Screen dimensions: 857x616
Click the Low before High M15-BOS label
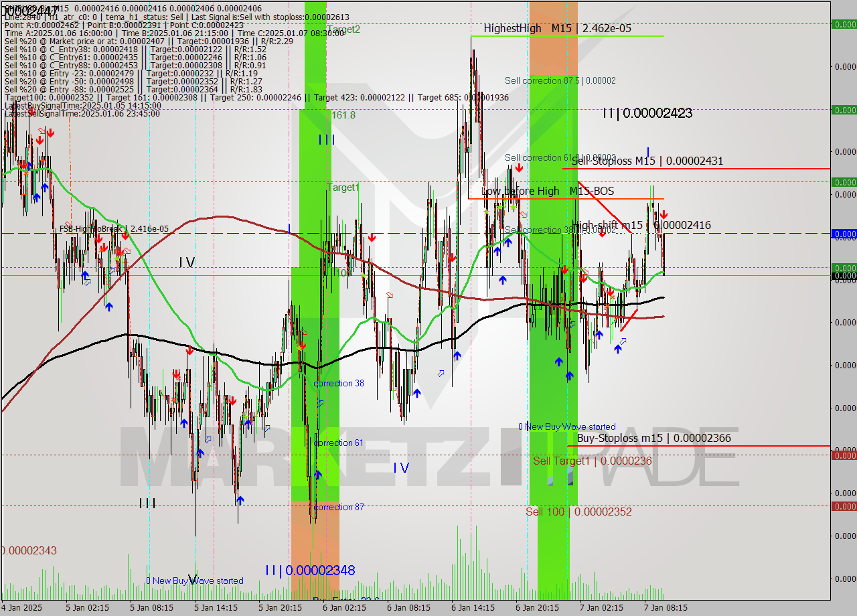548,191
